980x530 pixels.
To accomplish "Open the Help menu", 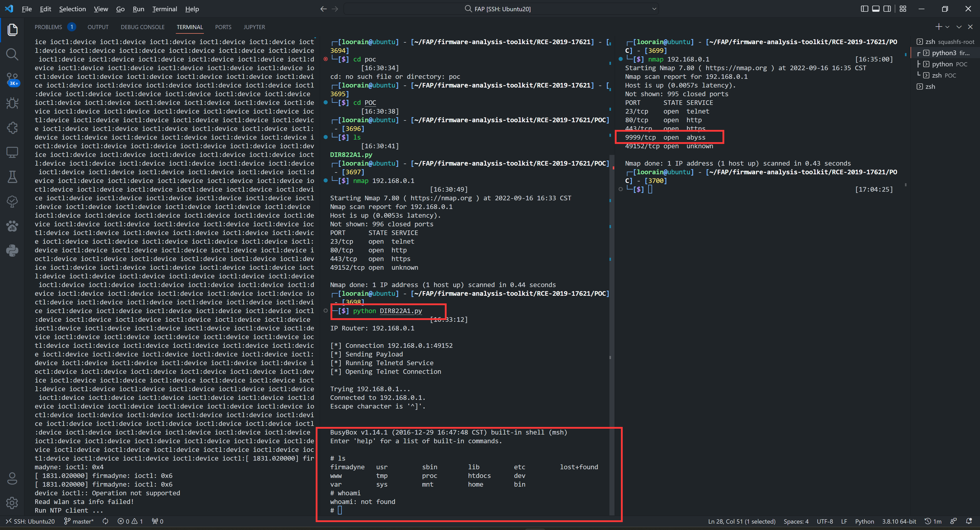I will point(192,9).
